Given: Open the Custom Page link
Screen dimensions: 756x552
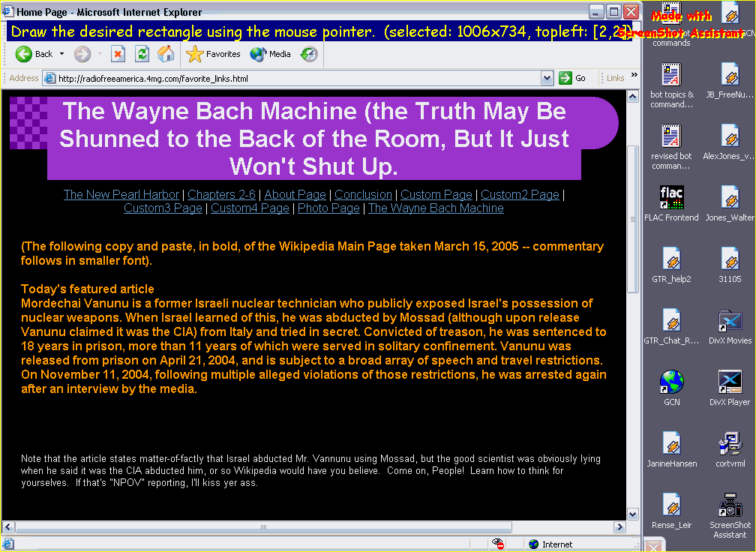Looking at the screenshot, I should tap(436, 194).
